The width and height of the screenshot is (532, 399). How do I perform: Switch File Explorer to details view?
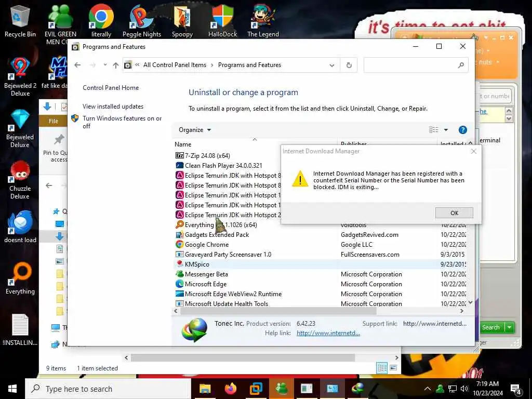[x=382, y=367]
